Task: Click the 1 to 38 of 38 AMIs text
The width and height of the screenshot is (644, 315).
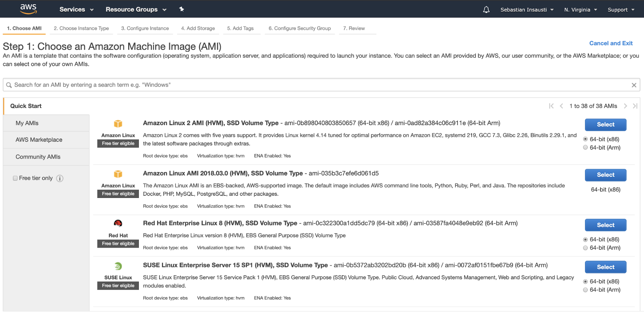Action: 593,106
